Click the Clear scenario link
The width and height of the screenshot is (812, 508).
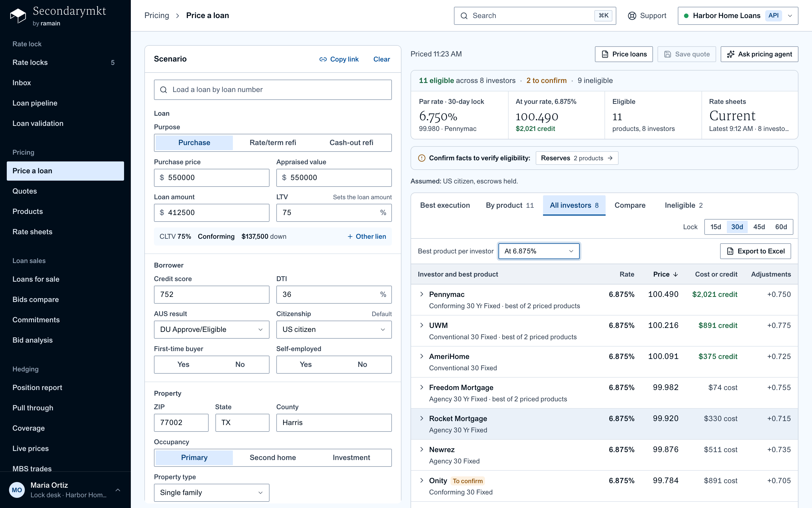pos(381,59)
